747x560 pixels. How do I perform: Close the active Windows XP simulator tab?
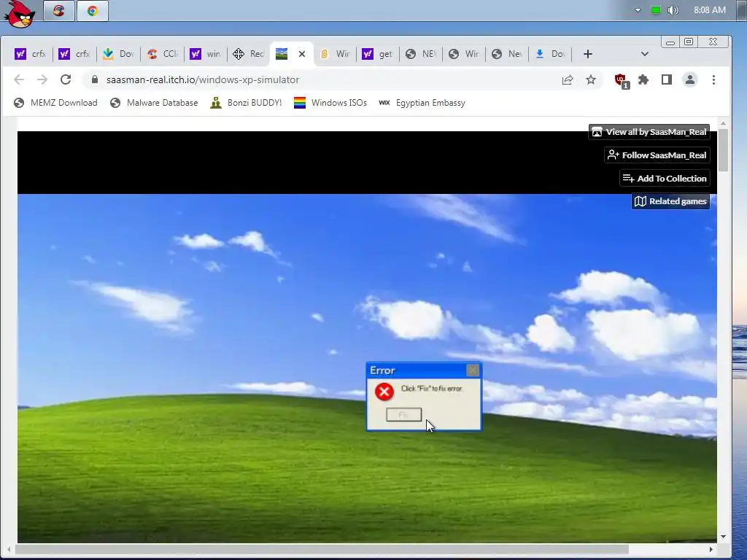pos(301,54)
